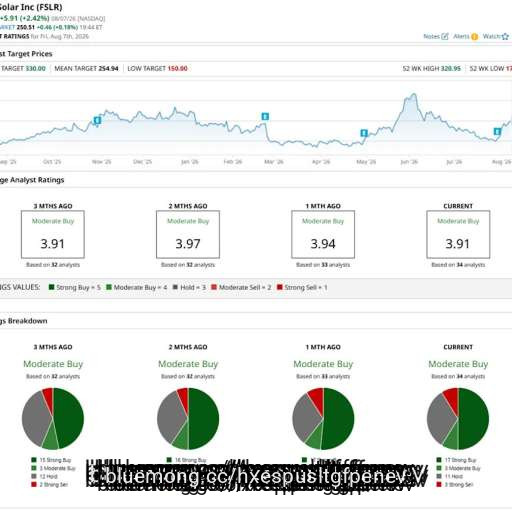Click the Moderate Buy = 4 legend swatch
The height and width of the screenshot is (512, 512).
coord(109,287)
